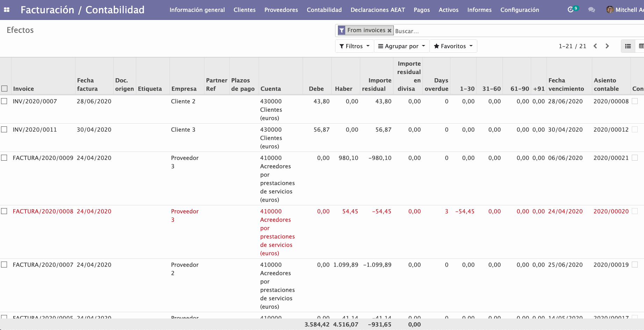The image size is (644, 330).
Task: Click the 1-21 / 21 pager counter
Action: (572, 46)
